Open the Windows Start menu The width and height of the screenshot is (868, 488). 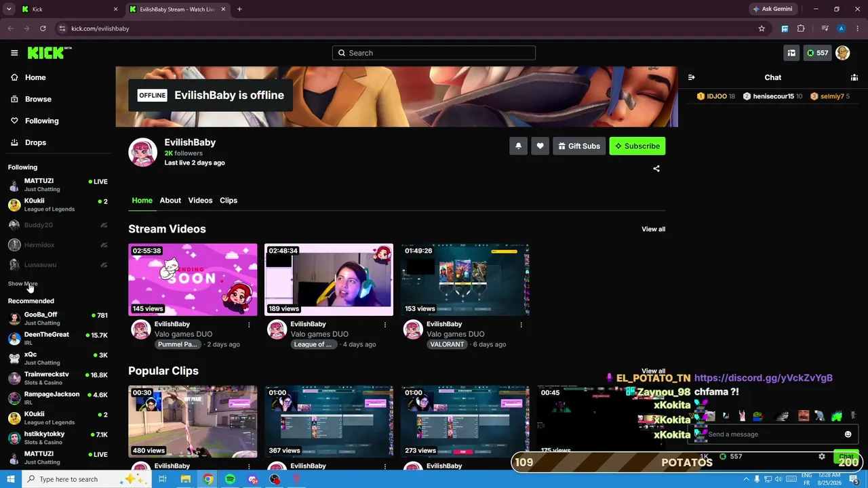click(10, 479)
